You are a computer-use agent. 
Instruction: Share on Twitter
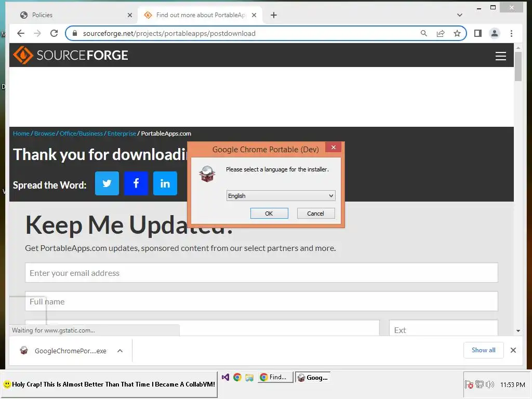click(107, 183)
